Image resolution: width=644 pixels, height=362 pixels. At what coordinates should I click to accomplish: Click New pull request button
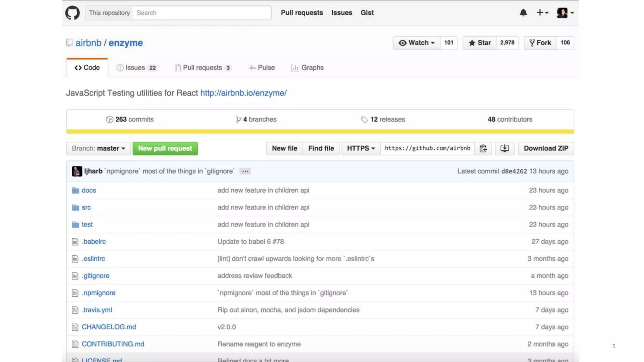pos(165,148)
